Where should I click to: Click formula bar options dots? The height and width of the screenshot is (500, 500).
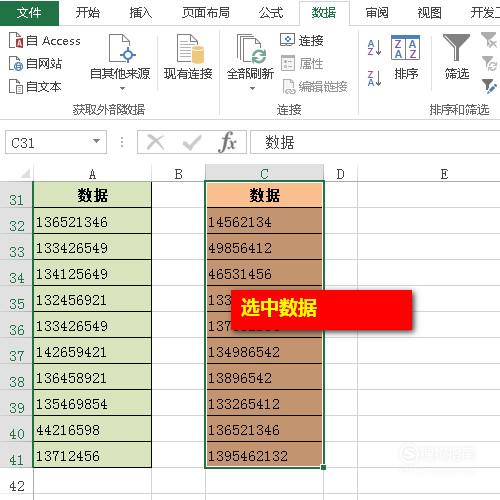coord(122,142)
